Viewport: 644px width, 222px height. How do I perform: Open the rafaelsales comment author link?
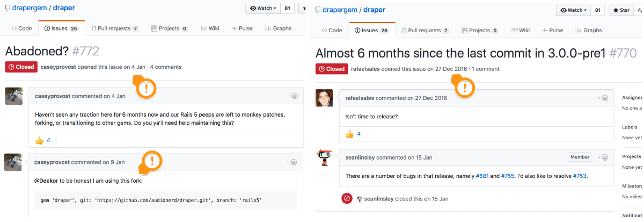tap(360, 98)
